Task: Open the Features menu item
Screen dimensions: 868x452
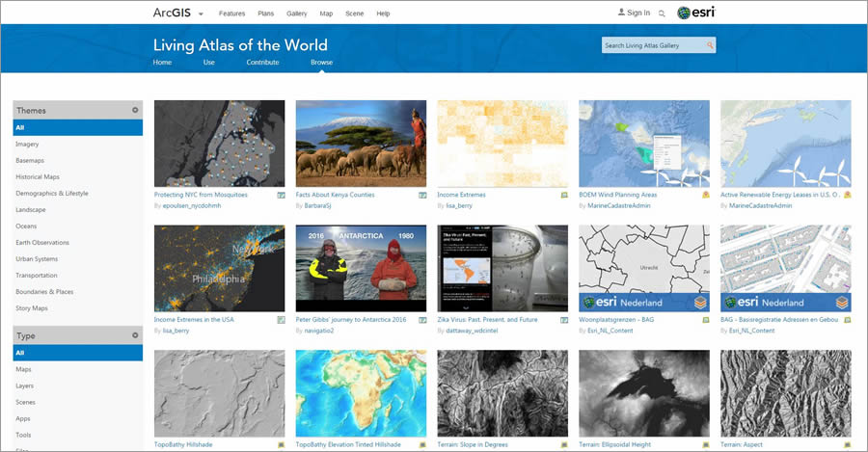Action: (231, 13)
